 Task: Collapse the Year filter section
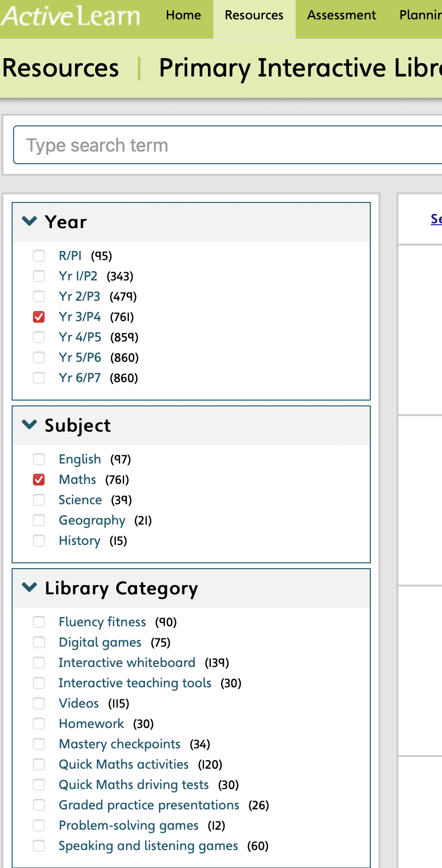29,221
